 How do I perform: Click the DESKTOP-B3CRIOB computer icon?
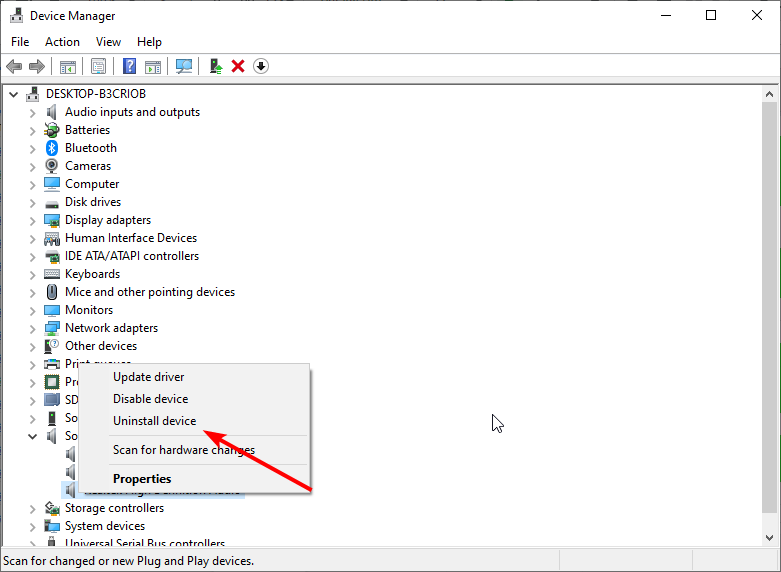pos(33,94)
